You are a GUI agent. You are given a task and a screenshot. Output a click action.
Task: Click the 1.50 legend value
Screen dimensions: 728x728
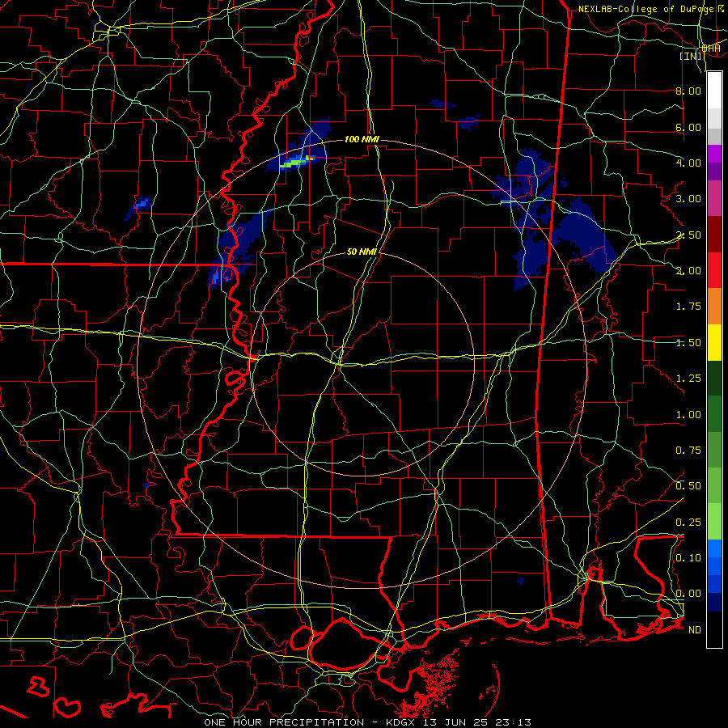[688, 343]
